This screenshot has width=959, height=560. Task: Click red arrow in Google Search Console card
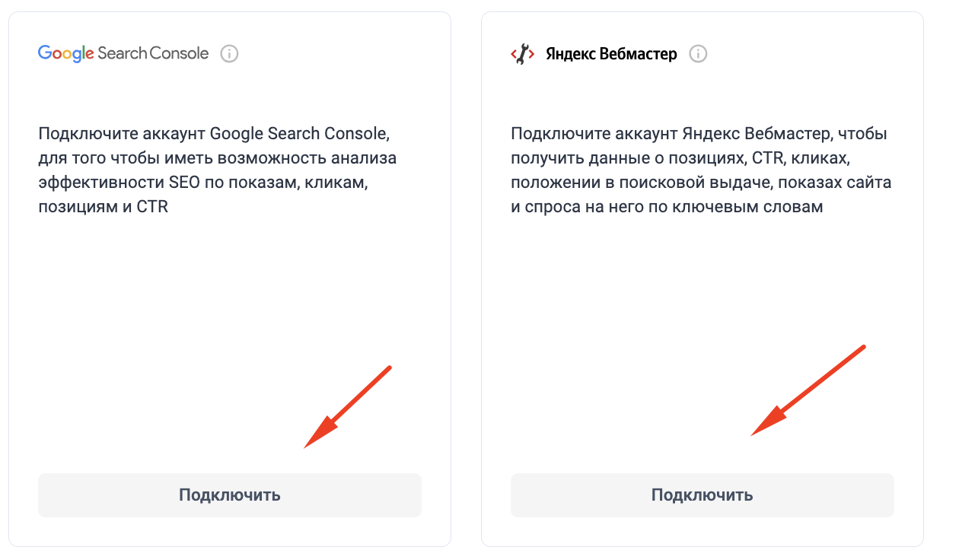point(347,407)
